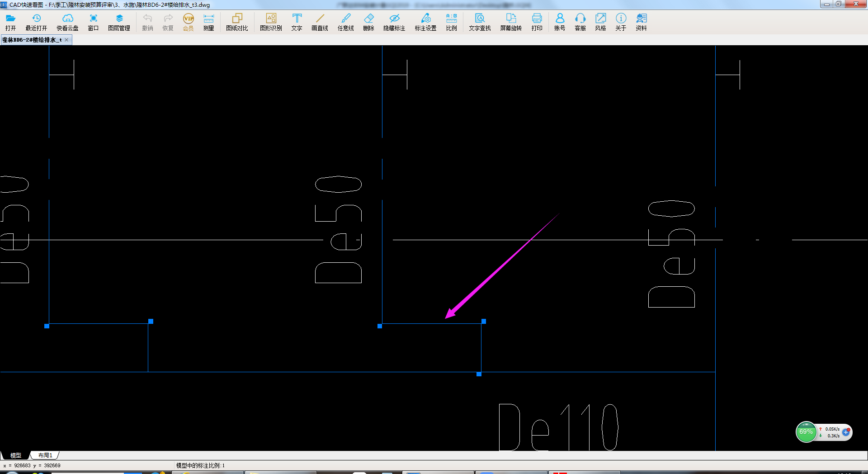868x474 pixels.
Task: Open 标注设置 annotation settings
Action: click(x=425, y=22)
